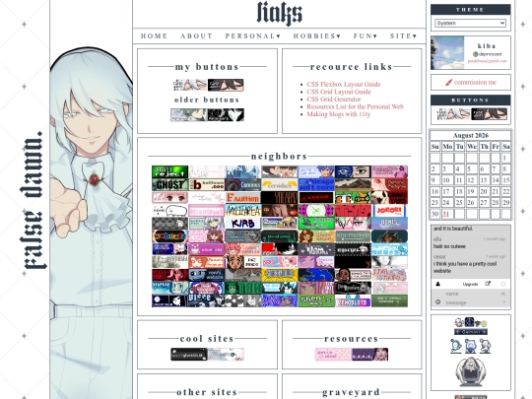Viewport: 532px width, 399px height.
Task: Open the Theme System dropdown
Action: (471, 23)
